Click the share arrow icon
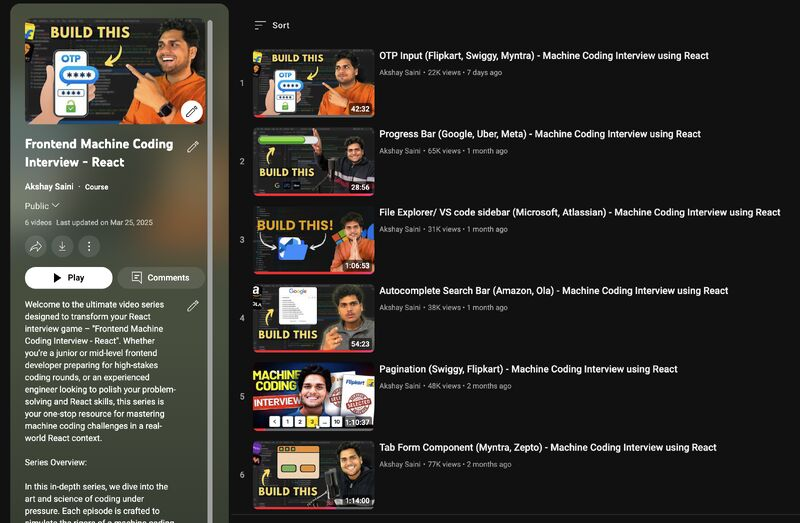Viewport: 800px width, 523px height. click(x=36, y=246)
